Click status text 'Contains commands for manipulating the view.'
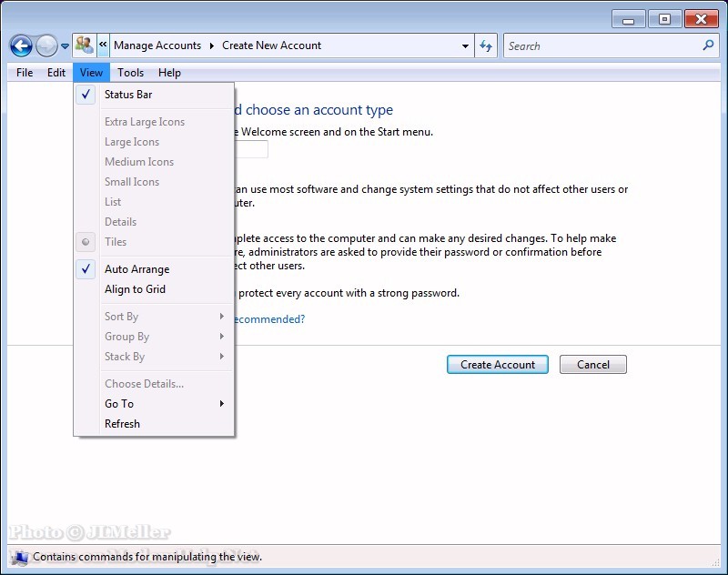Image resolution: width=728 pixels, height=575 pixels. point(147,557)
